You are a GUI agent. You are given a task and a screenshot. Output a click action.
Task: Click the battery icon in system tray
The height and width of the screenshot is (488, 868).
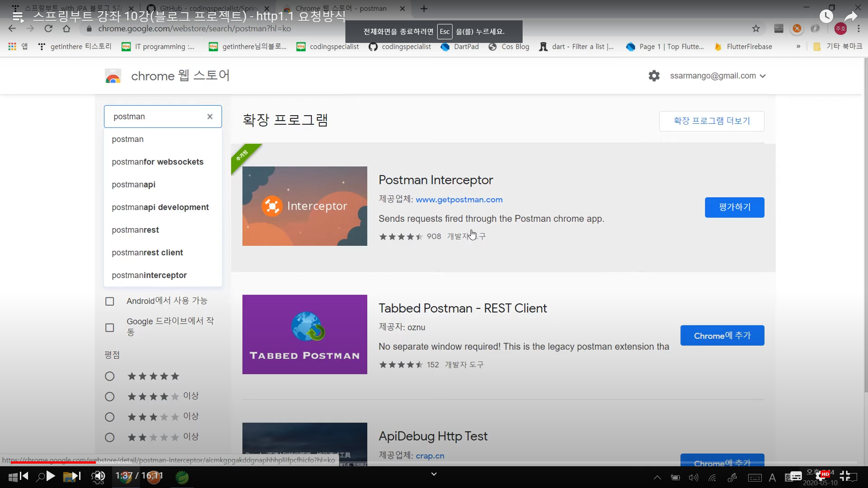click(675, 478)
